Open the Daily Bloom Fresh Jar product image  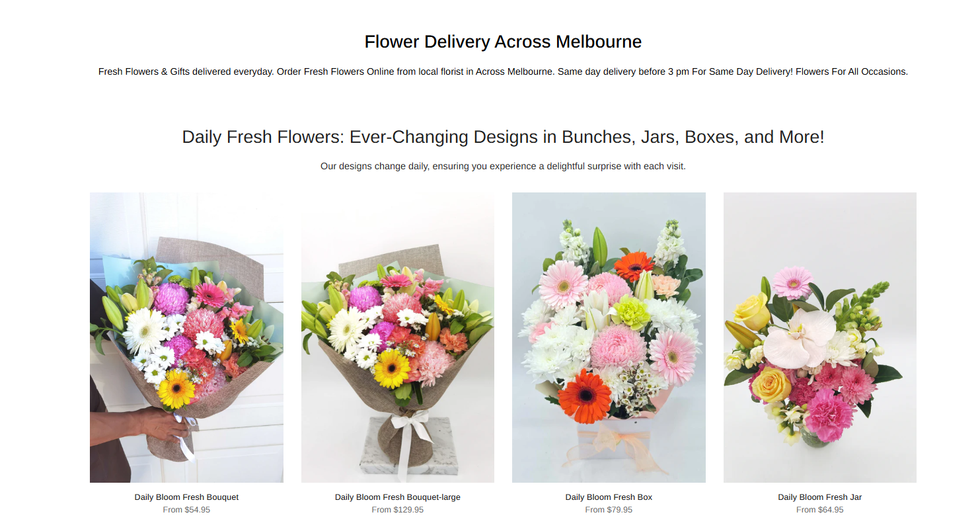820,337
